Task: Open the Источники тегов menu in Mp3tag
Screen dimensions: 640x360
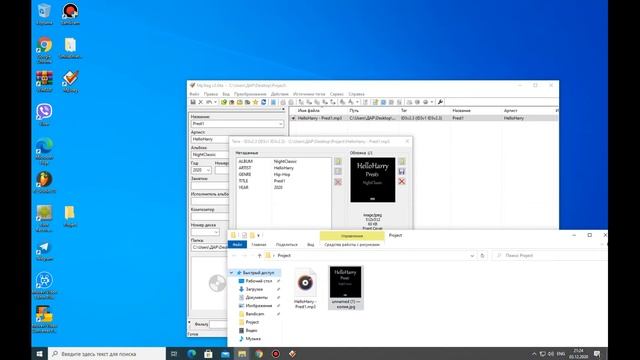Action: pos(309,94)
